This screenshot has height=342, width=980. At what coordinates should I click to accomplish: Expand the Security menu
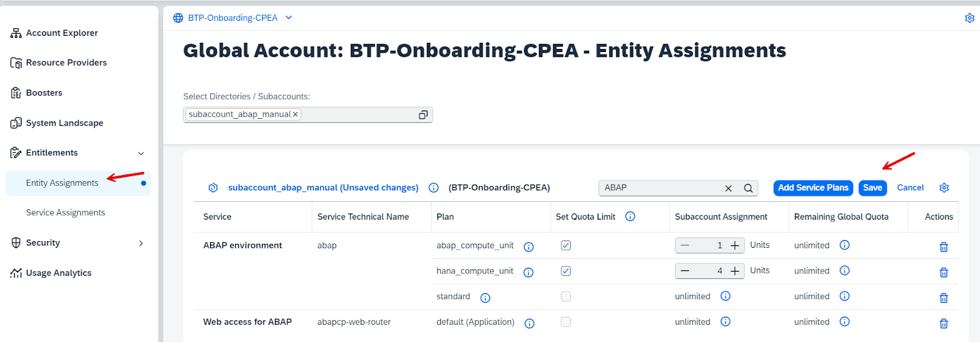coord(141,243)
